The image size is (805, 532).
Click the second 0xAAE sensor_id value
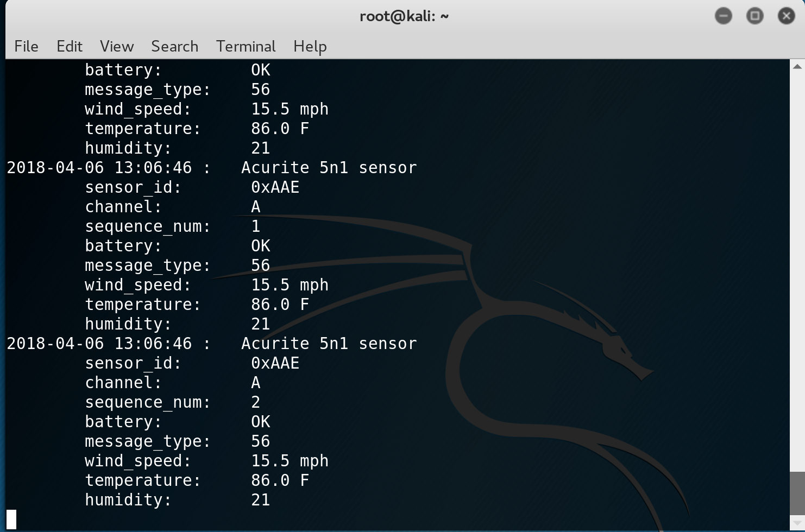[275, 363]
